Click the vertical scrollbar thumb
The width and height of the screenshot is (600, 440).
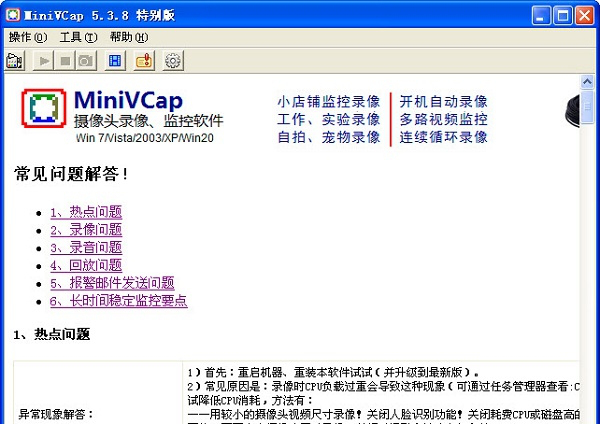tap(587, 108)
